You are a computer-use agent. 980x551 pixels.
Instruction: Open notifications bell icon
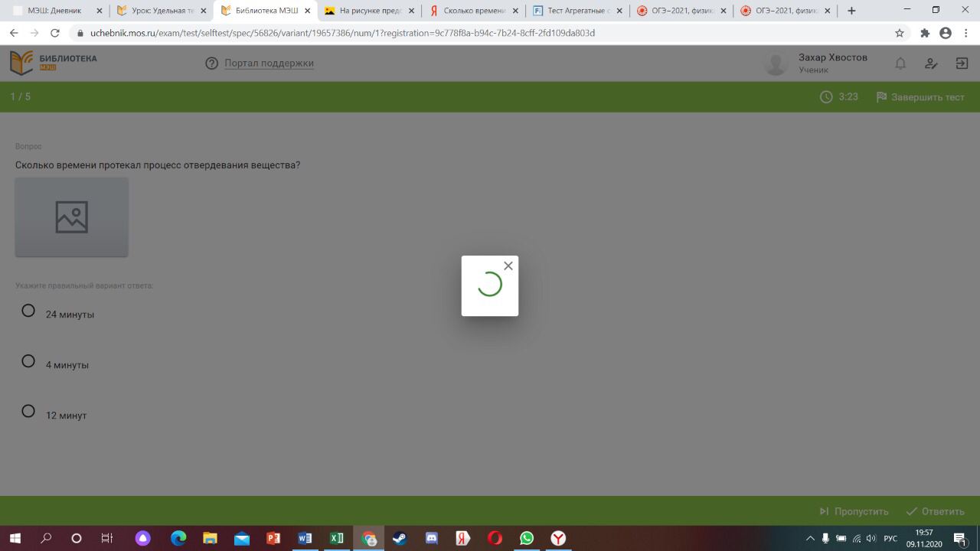(x=900, y=64)
